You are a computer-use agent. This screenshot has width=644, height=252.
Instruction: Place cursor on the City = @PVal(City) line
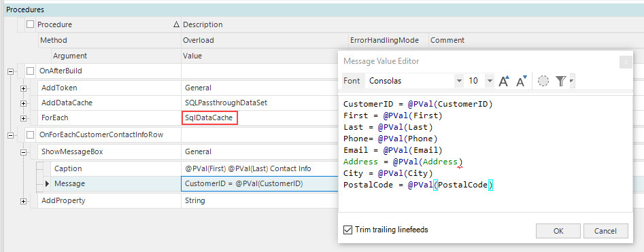(x=388, y=173)
